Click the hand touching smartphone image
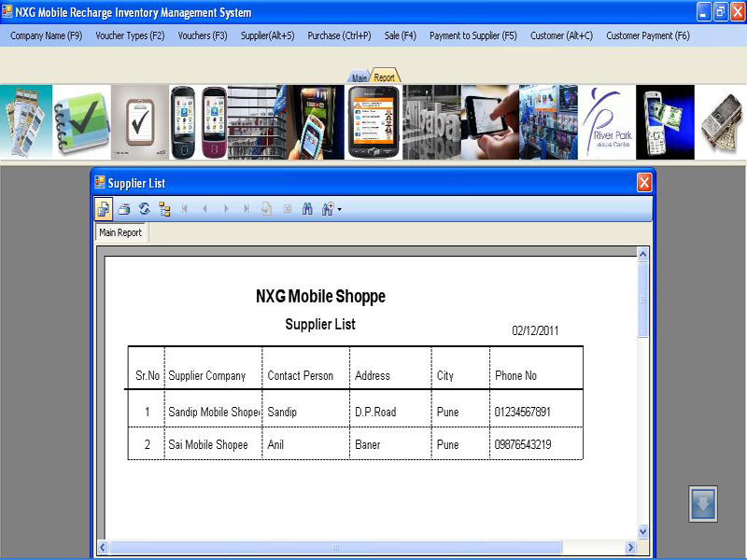 pos(490,122)
